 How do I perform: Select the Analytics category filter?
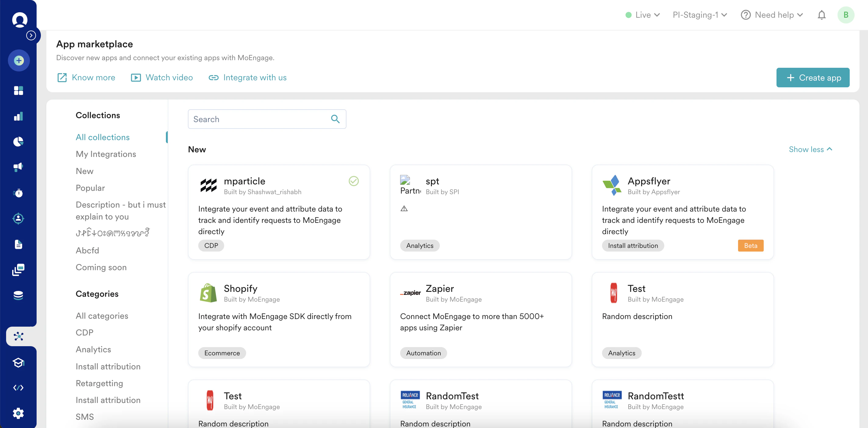(x=93, y=350)
